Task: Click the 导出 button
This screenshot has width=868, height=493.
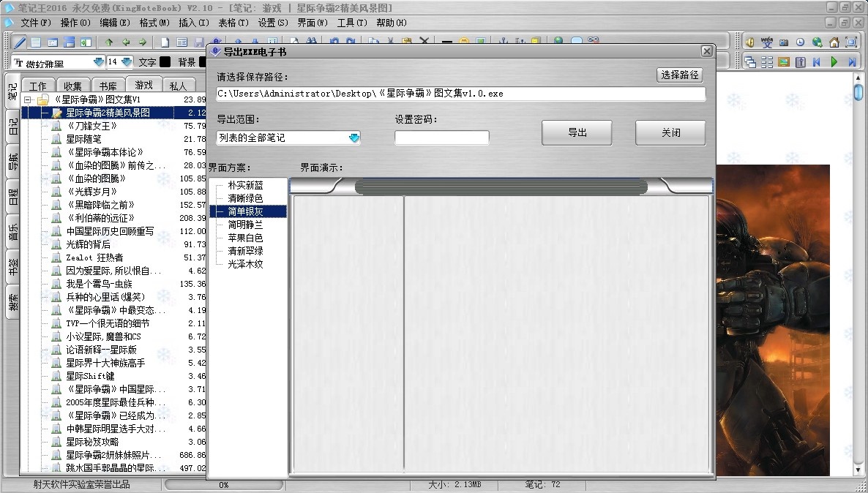Action: 577,133
